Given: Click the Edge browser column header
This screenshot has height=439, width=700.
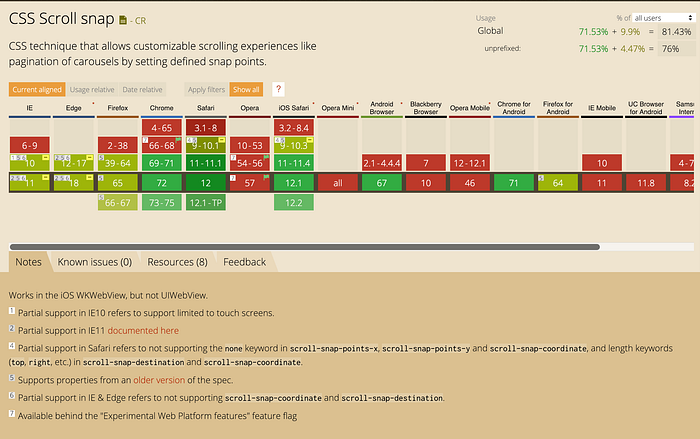Looking at the screenshot, I should tap(74, 108).
